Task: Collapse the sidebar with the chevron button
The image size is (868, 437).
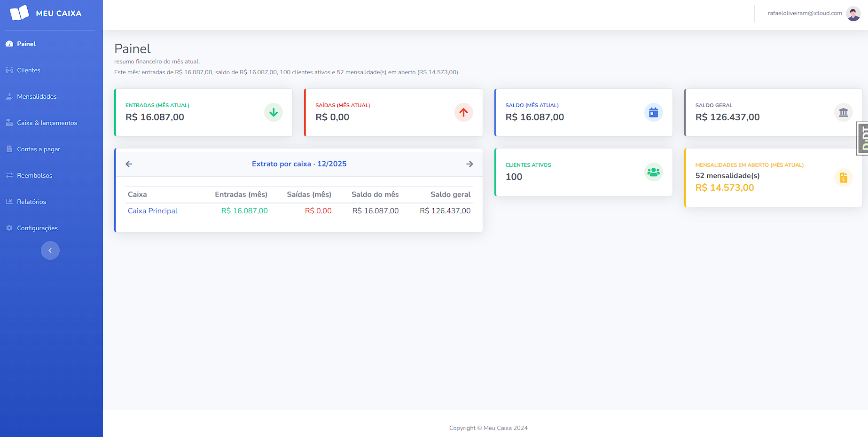Action: point(50,250)
